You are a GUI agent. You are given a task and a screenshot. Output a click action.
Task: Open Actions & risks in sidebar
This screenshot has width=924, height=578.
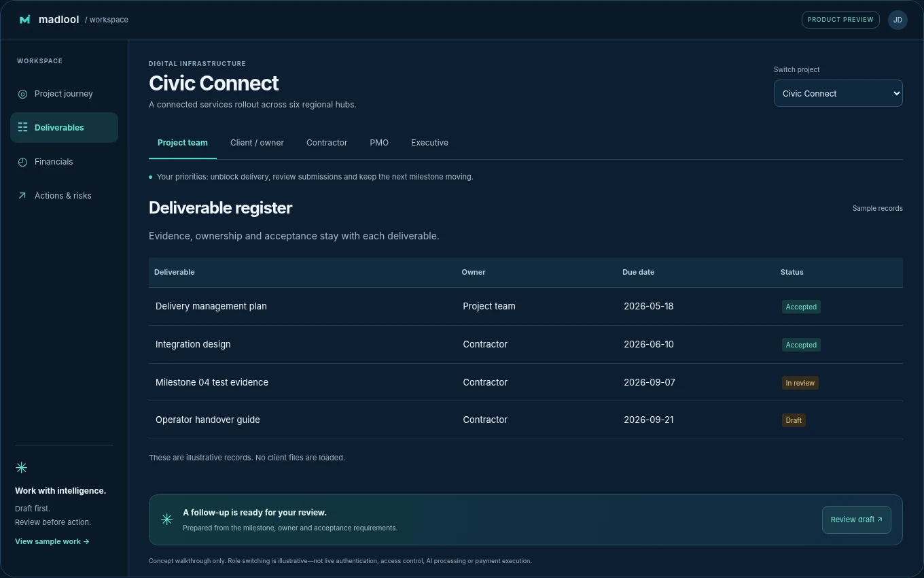64,196
